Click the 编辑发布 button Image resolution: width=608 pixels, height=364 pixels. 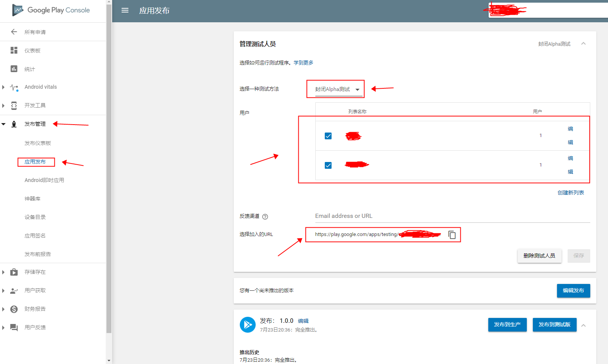pos(573,291)
